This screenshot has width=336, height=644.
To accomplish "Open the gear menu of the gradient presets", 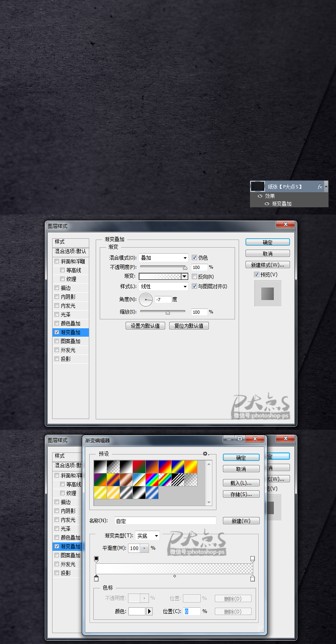I will (206, 454).
